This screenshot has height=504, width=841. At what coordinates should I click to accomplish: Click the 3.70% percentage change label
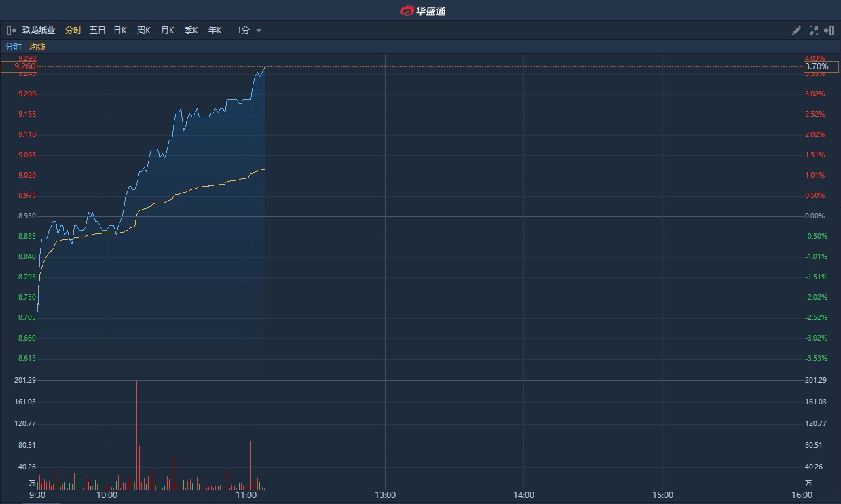click(821, 66)
